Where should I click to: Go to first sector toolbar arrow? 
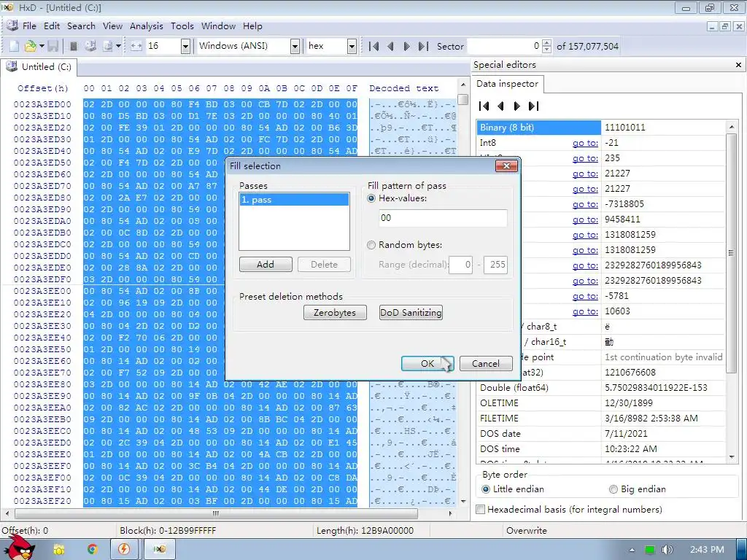pyautogui.click(x=374, y=46)
